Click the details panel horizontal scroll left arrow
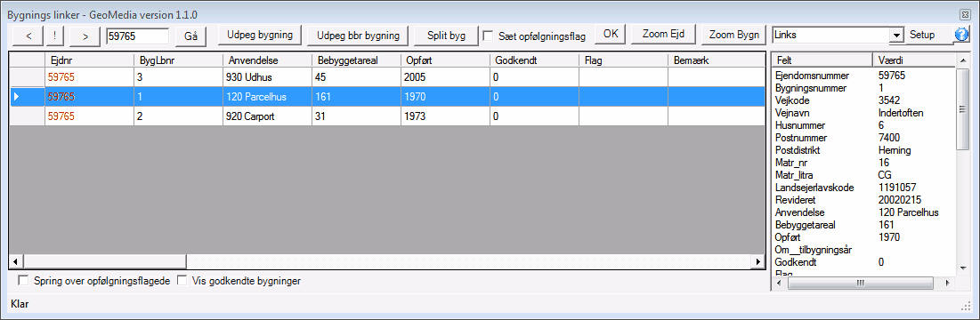 tap(780, 283)
